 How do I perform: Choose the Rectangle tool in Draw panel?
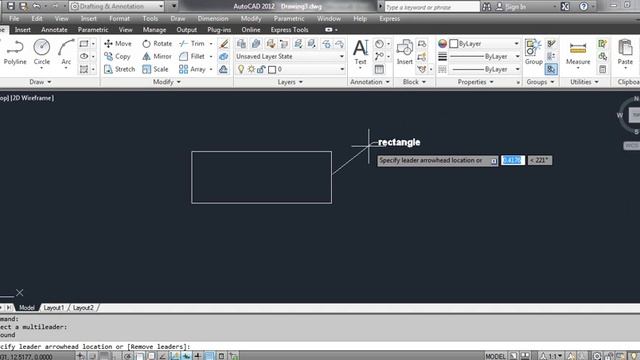pos(84,44)
